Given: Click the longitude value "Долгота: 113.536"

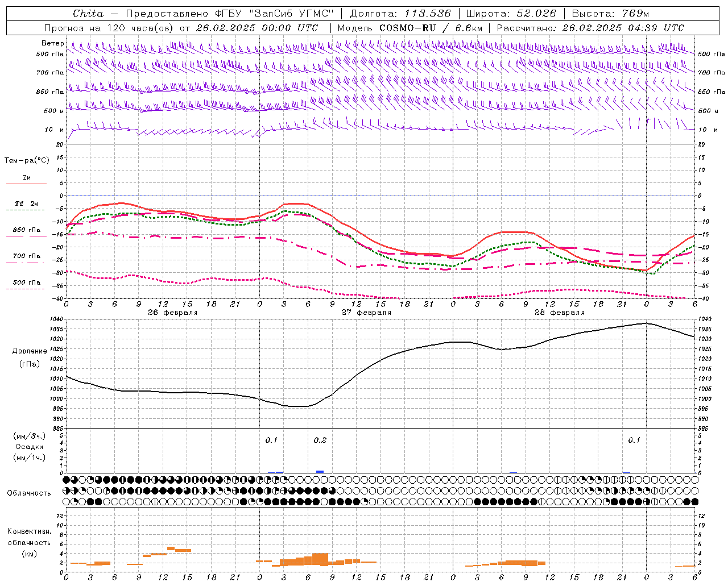Looking at the screenshot, I should pos(400,14).
